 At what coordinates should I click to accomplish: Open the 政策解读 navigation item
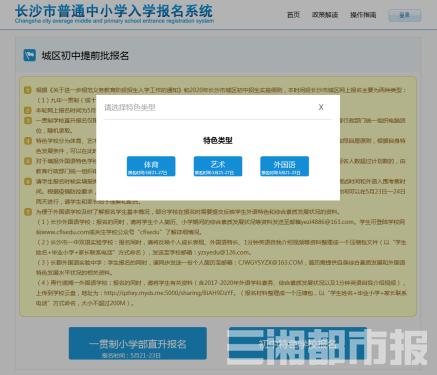pos(325,15)
